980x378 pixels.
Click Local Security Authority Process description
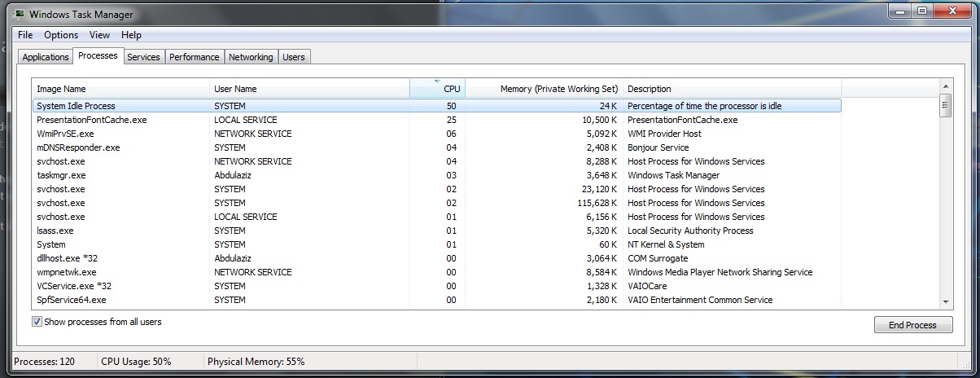click(690, 231)
